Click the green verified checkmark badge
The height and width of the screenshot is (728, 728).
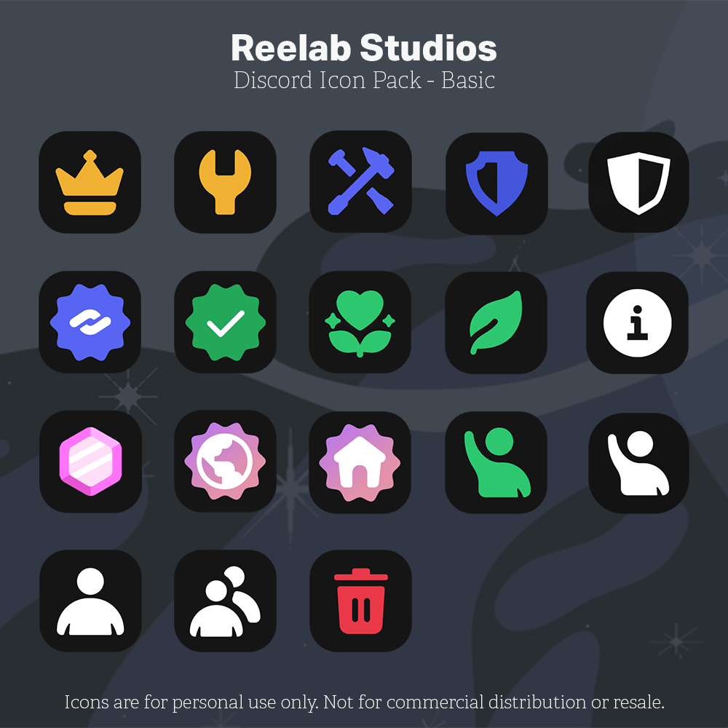point(225,323)
